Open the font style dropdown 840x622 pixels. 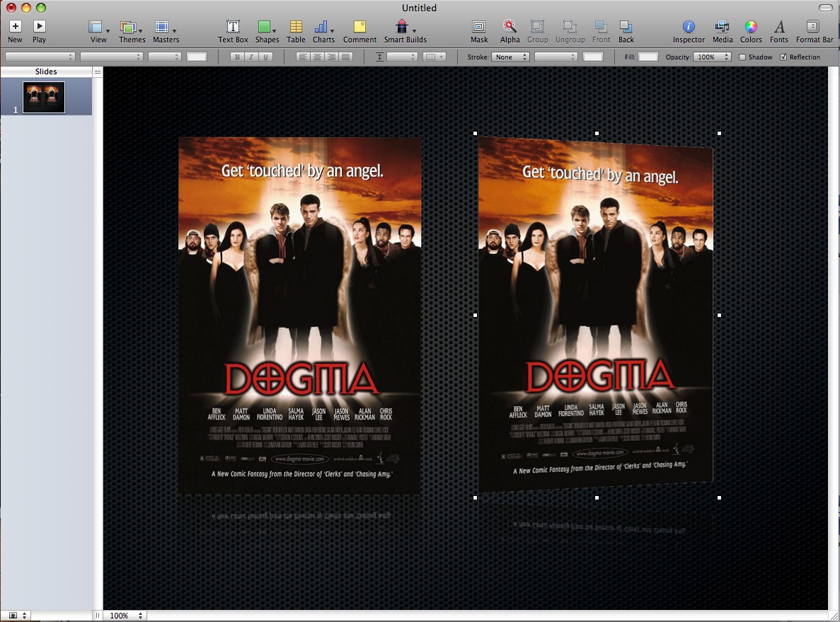coord(111,57)
